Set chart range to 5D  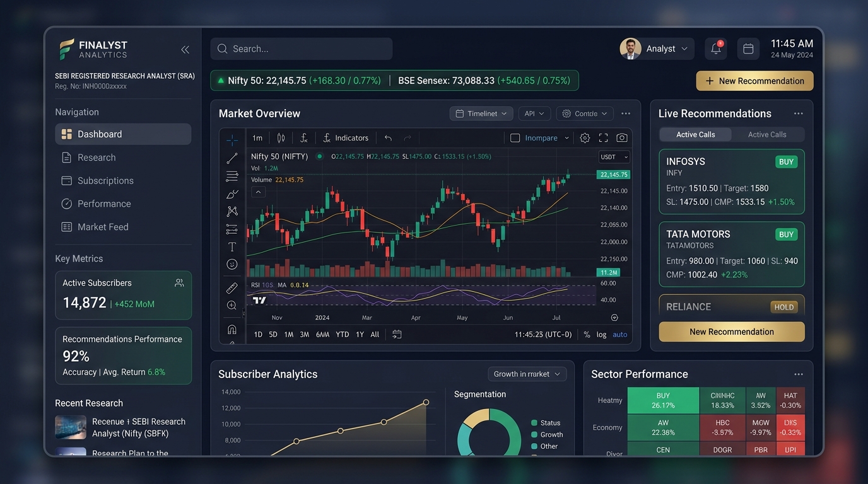click(x=273, y=335)
